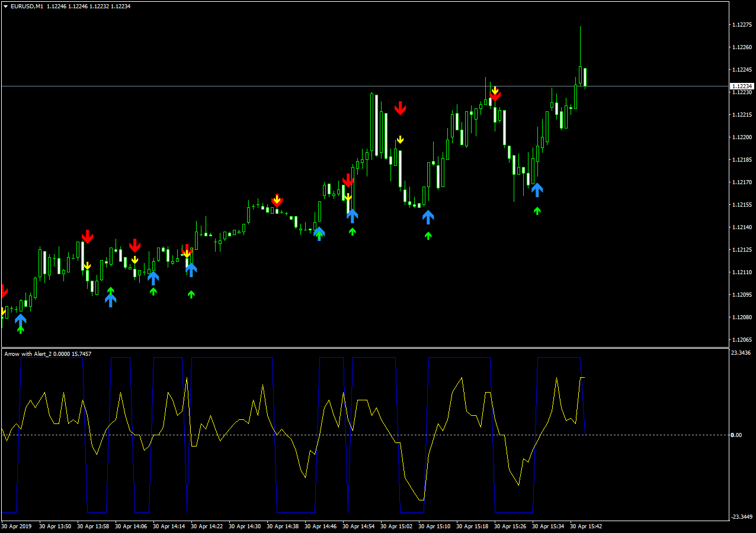Select the blue up arrow at the 15:10 dip
756x533 pixels.
click(428, 217)
